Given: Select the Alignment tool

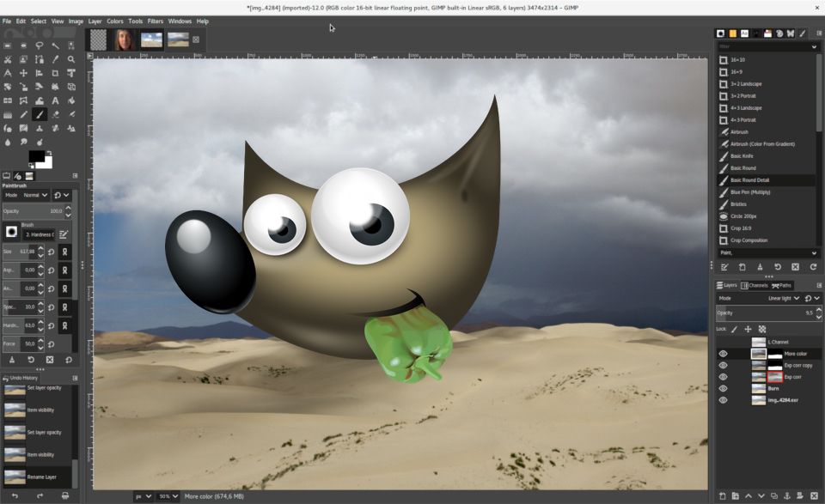Looking at the screenshot, I should tap(39, 73).
